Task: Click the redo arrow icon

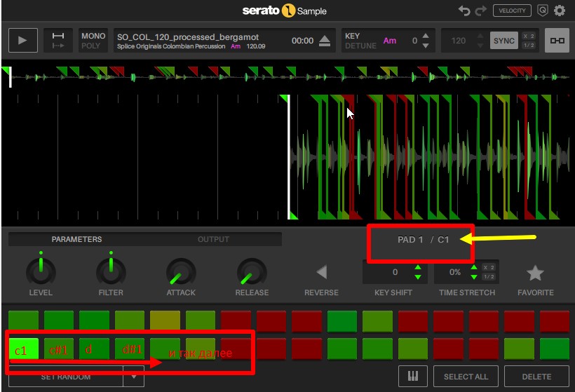Action: coord(480,11)
